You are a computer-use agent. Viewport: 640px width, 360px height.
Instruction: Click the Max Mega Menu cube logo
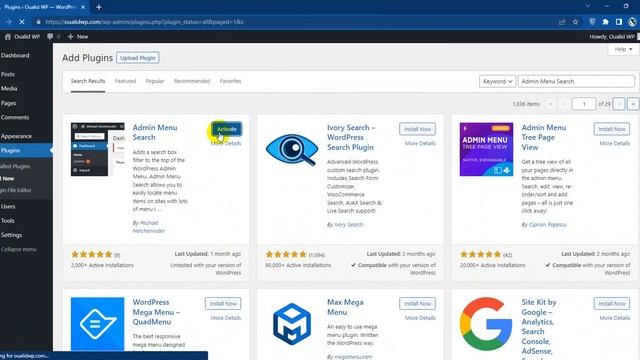point(292,324)
